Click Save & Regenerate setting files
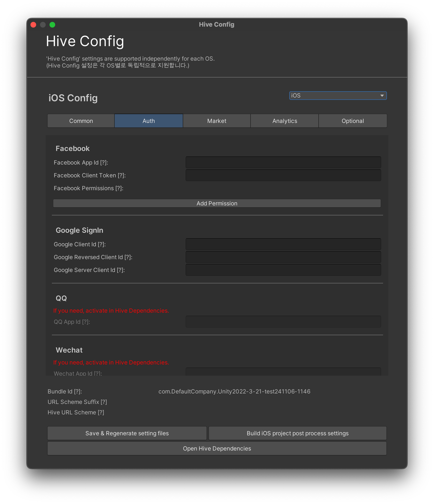Image resolution: width=434 pixels, height=504 pixels. click(x=127, y=433)
